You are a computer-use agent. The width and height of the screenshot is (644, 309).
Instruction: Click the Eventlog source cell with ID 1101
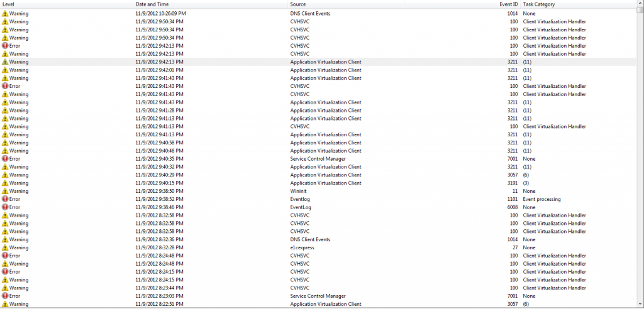[x=300, y=199]
